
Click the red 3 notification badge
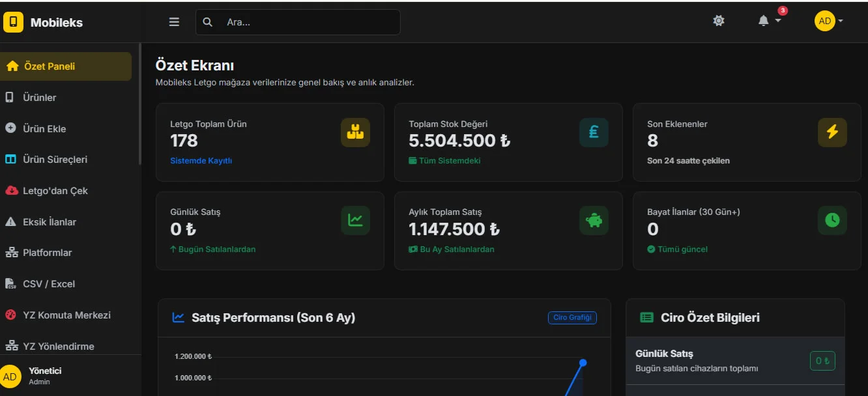(x=783, y=10)
